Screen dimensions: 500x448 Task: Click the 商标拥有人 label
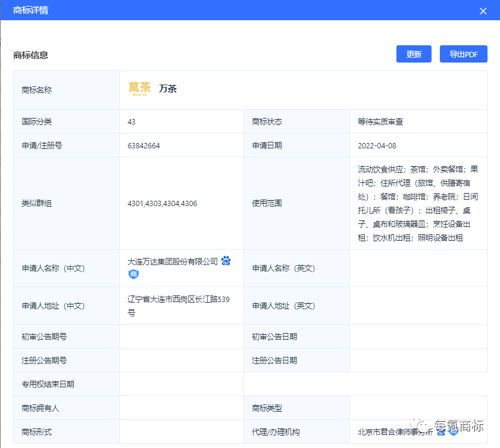coord(40,408)
